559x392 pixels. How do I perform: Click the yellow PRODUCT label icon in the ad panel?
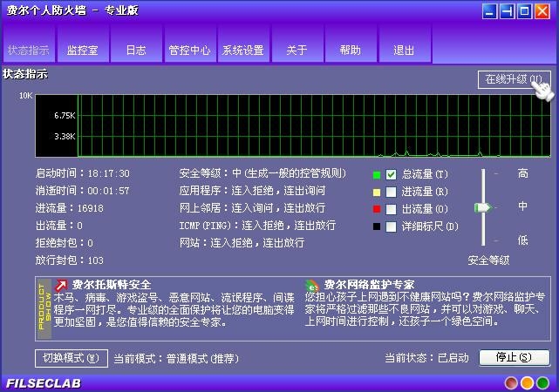click(44, 305)
